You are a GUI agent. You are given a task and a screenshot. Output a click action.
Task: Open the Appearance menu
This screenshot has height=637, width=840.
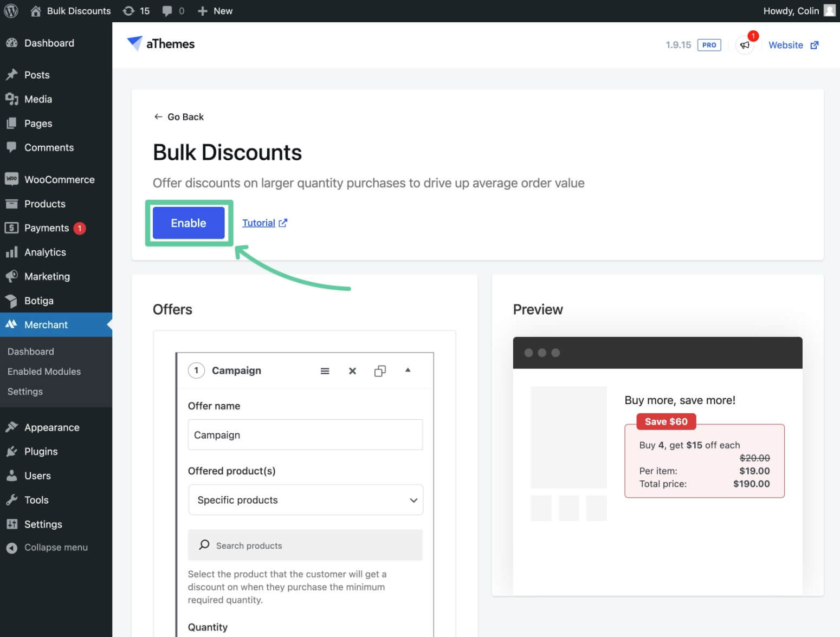[56, 427]
